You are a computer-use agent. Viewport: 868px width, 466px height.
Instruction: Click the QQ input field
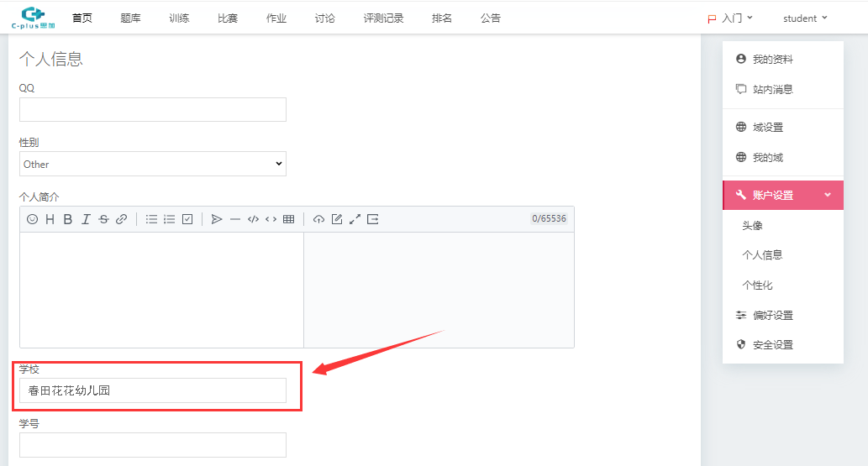(x=153, y=110)
